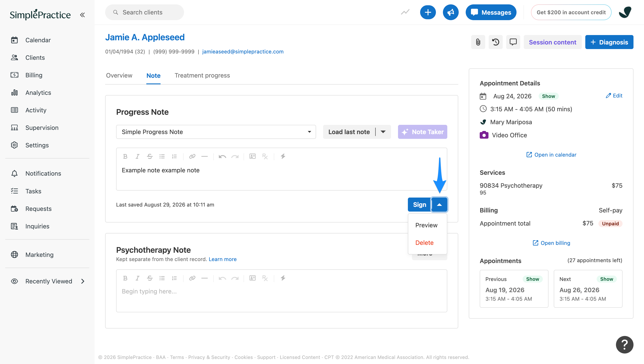
Task: Toggle bold in the Psychotherapy Note toolbar
Action: pos(125,278)
